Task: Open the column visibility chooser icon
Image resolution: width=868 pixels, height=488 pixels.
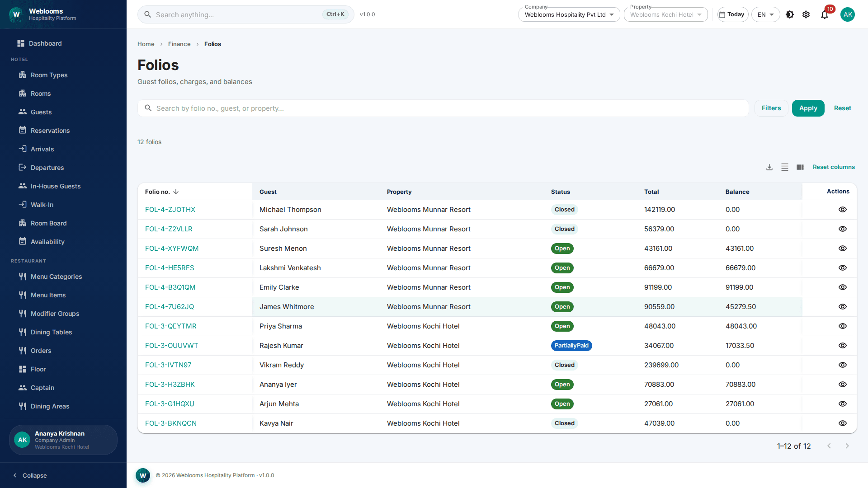Action: (800, 167)
